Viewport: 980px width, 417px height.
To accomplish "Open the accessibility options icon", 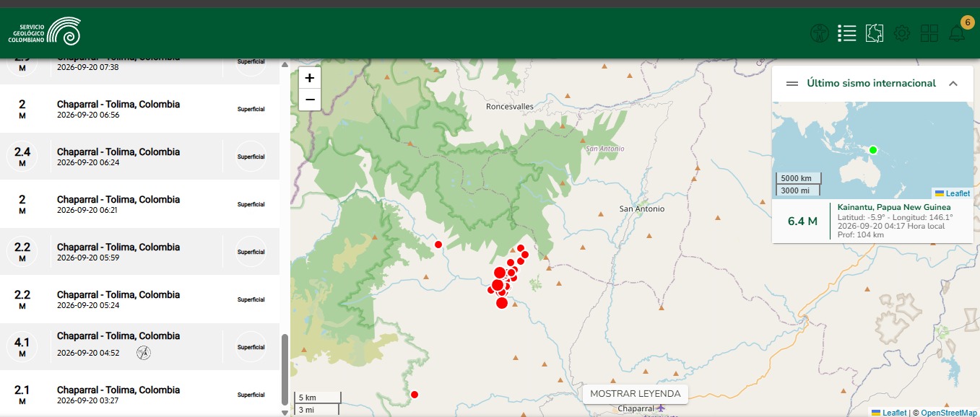I will pos(820,33).
